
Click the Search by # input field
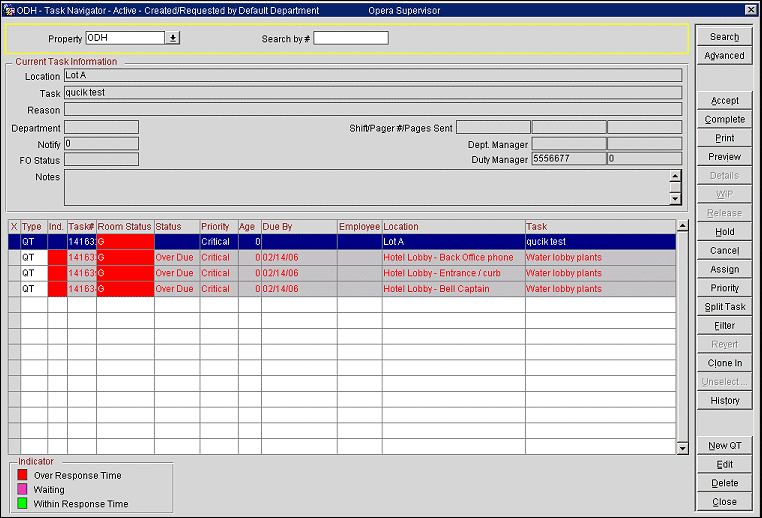click(350, 38)
